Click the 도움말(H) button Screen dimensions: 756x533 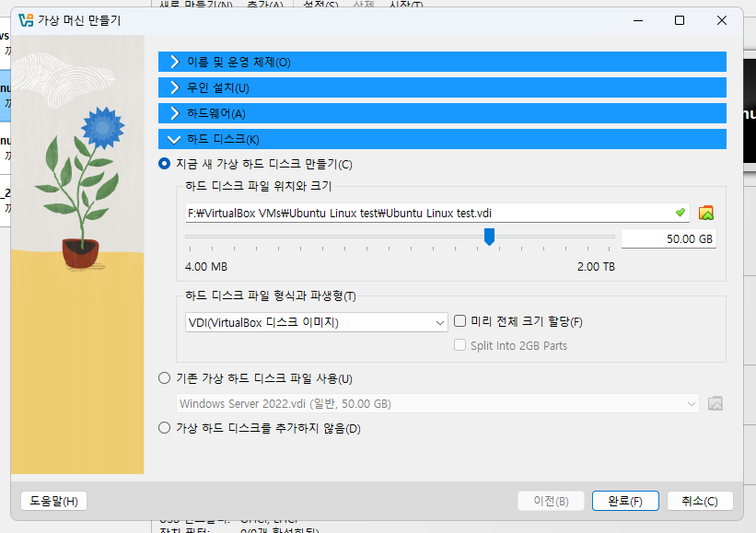click(x=53, y=501)
